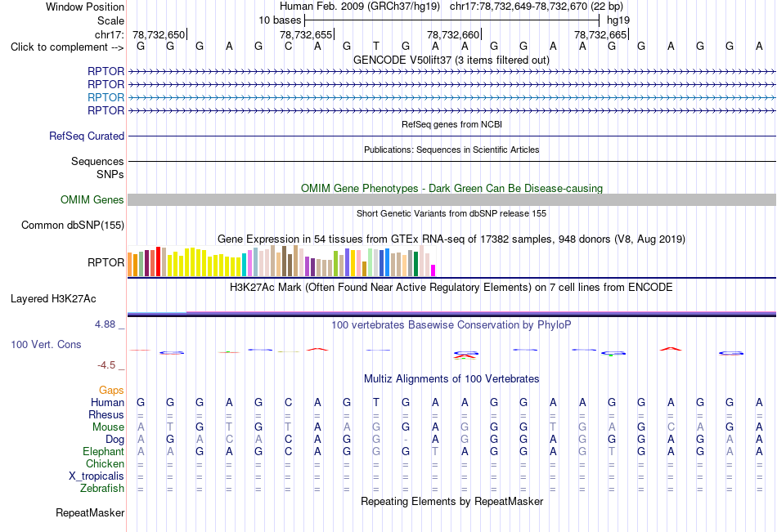This screenshot has width=777, height=532.
Task: Select the Mouse species label
Action: tap(108, 427)
